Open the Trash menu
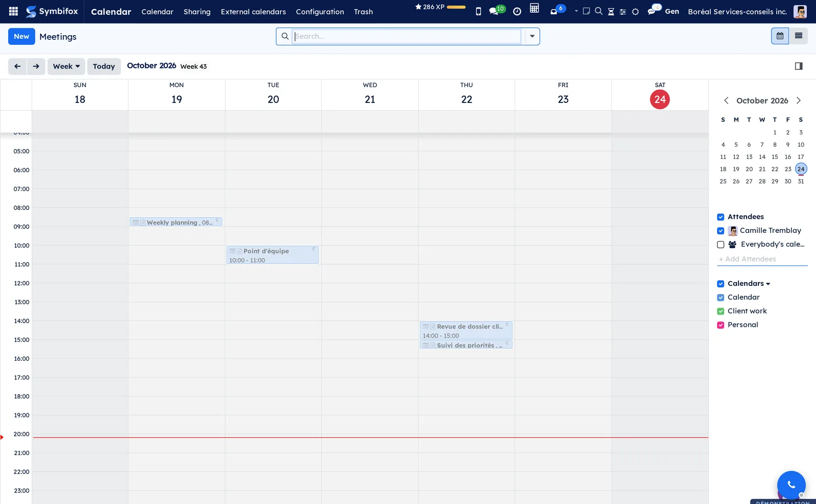 (x=363, y=12)
